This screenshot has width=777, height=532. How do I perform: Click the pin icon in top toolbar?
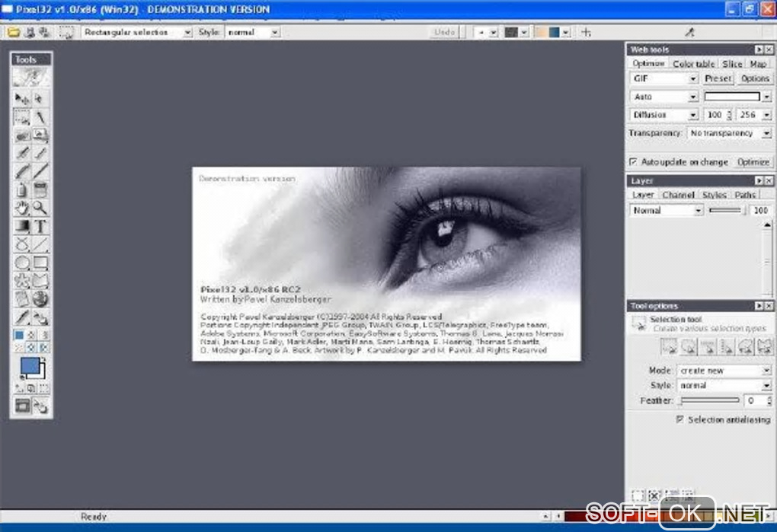[x=689, y=32]
